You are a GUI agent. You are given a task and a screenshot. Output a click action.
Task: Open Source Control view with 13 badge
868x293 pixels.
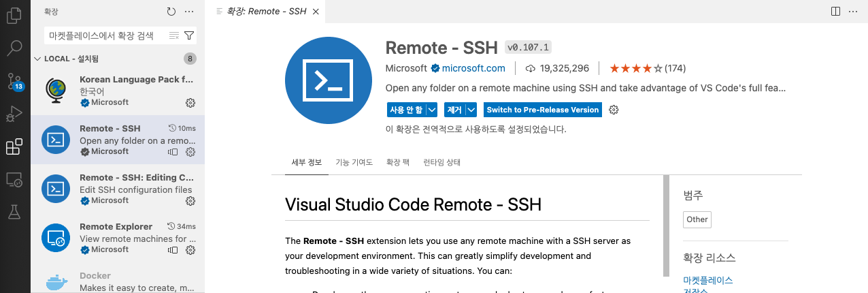[15, 82]
